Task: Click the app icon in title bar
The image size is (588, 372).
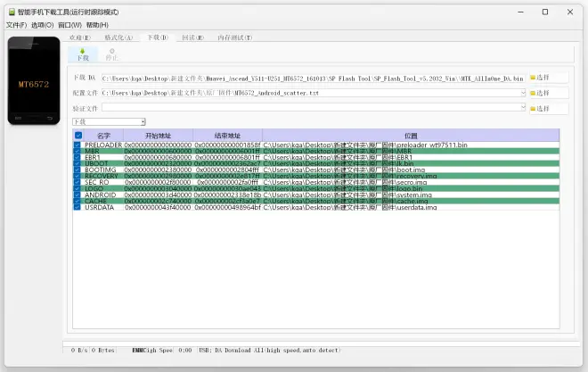Action: pos(12,12)
